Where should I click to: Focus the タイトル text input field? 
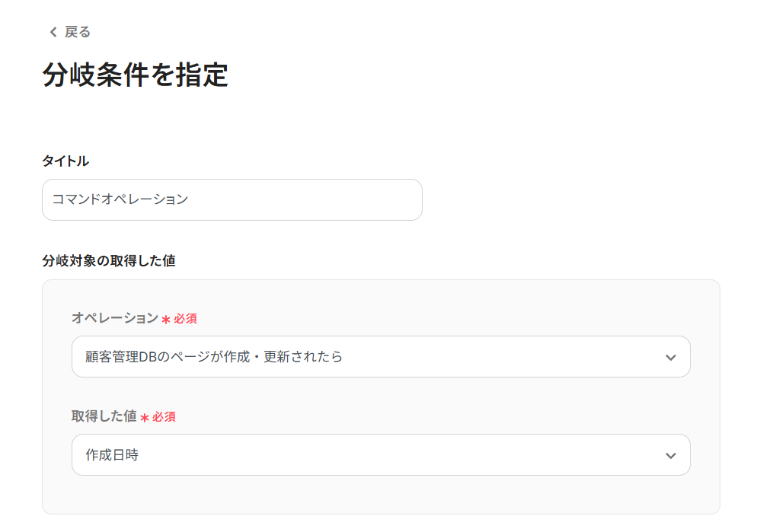pos(305,200)
